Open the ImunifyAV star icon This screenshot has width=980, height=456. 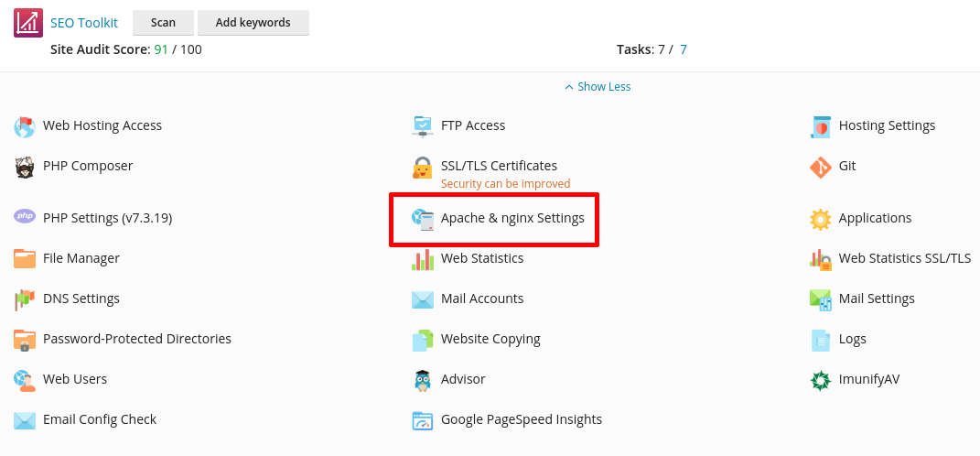point(821,380)
